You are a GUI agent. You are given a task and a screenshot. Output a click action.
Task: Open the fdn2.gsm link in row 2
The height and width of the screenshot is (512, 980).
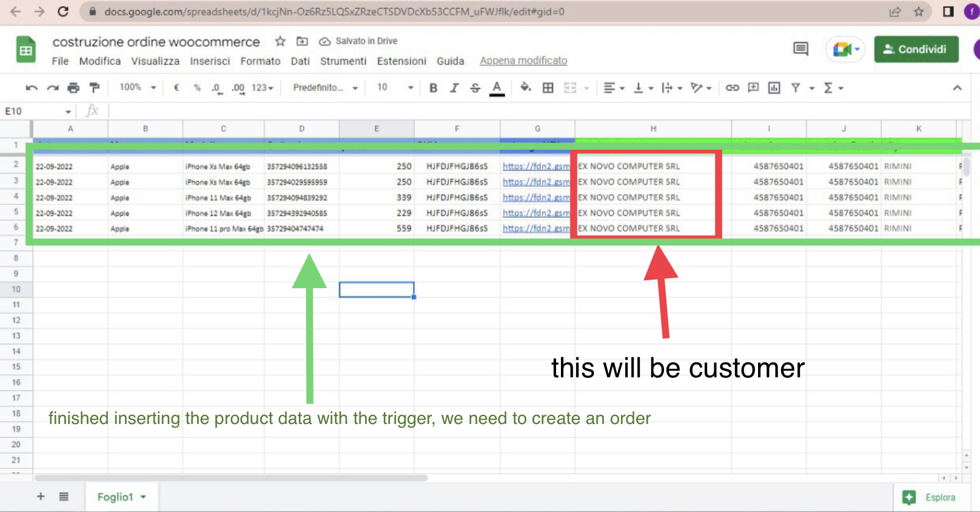536,166
